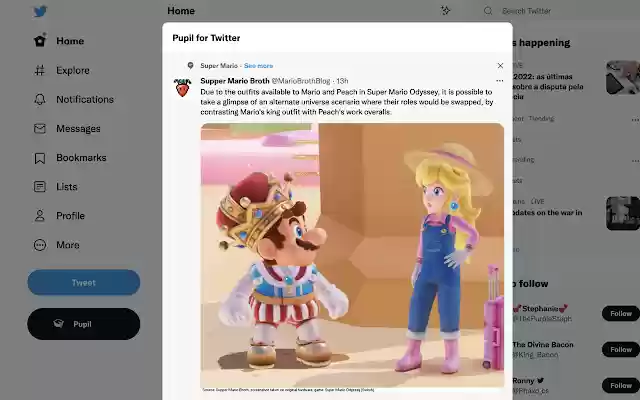Select Notifications in the navigation

tap(85, 99)
